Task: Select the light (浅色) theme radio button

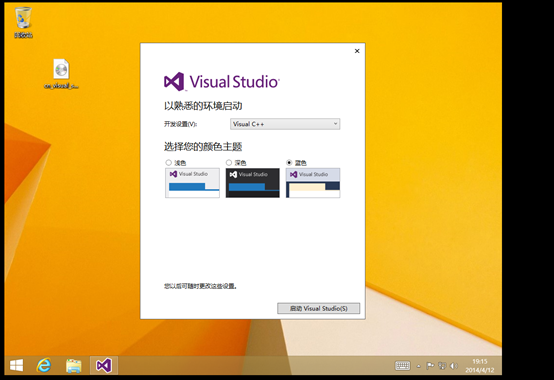Action: tap(169, 163)
